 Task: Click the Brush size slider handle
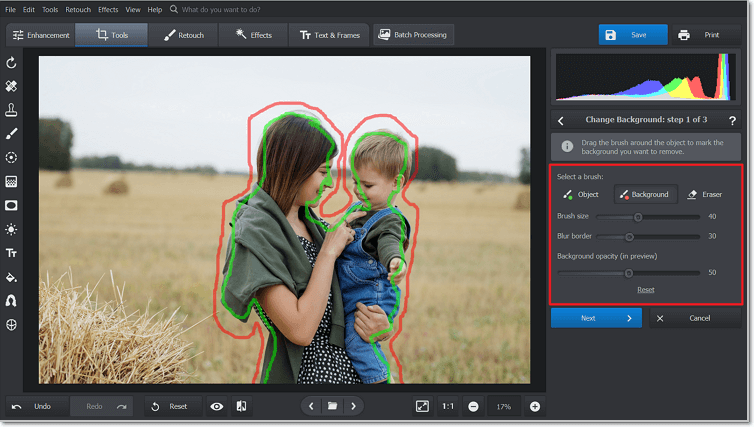click(638, 217)
